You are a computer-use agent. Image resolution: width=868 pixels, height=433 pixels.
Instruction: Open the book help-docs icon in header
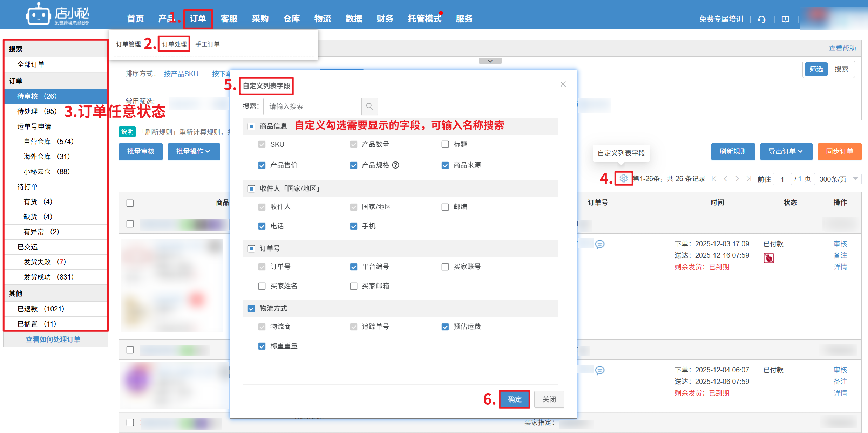click(786, 19)
